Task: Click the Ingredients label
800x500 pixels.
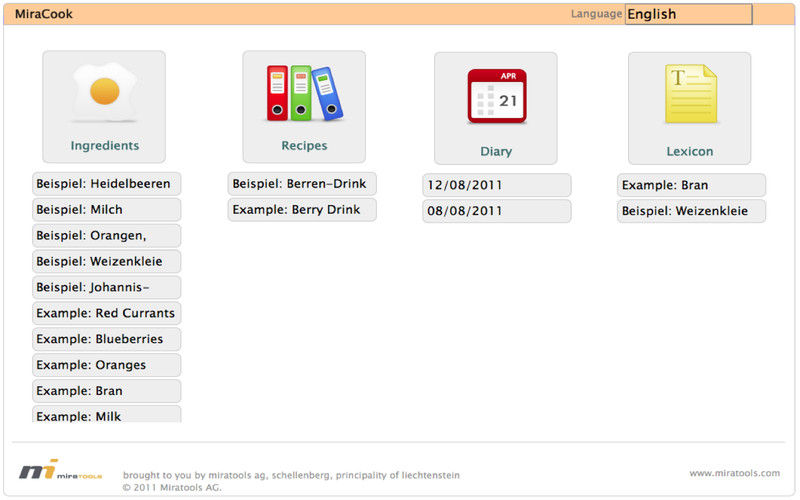Action: tap(105, 146)
